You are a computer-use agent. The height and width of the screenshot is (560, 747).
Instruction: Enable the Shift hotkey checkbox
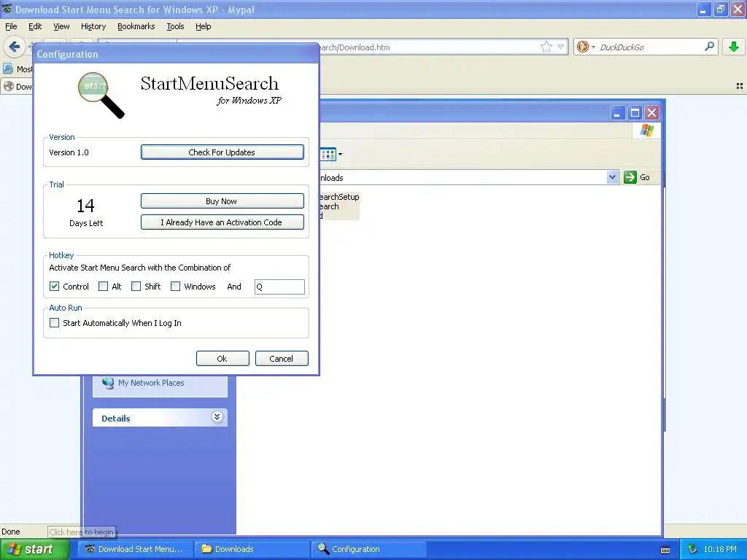pos(136,286)
